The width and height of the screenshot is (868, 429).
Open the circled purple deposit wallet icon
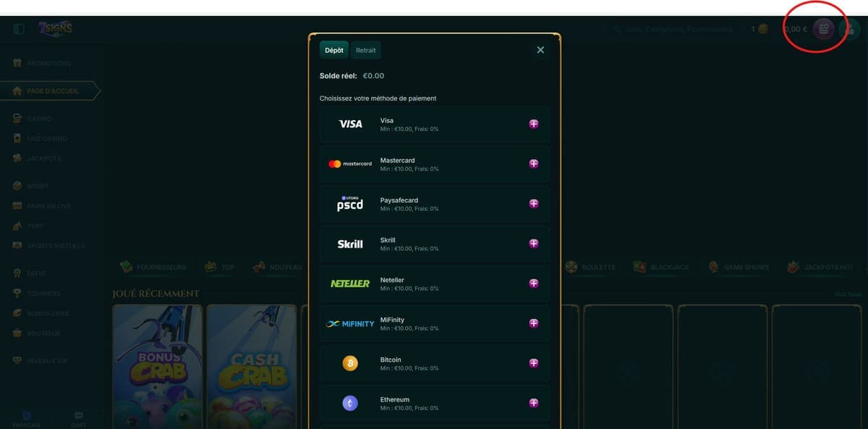click(823, 29)
